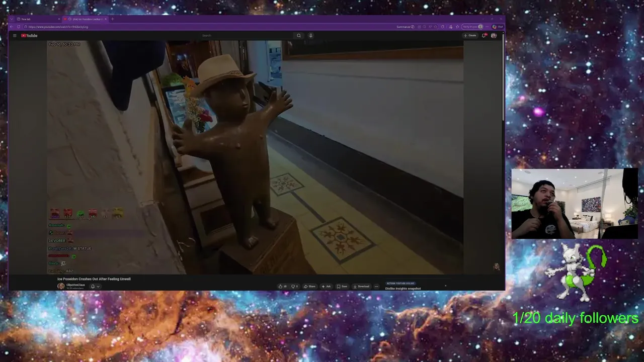
Task: Open the ClipsVonClaus channel avatar
Action: pos(61,286)
